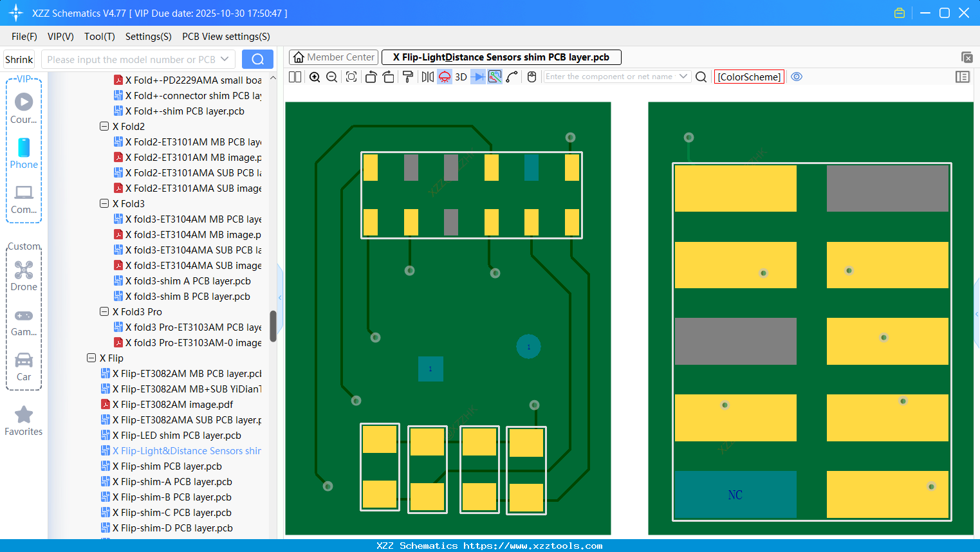980x552 pixels.
Task: Open the PCB View settings menu
Action: click(225, 37)
